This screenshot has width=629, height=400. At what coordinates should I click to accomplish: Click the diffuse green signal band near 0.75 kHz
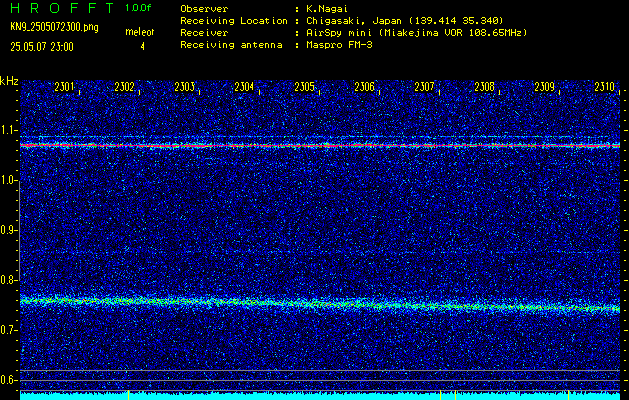coord(320,305)
